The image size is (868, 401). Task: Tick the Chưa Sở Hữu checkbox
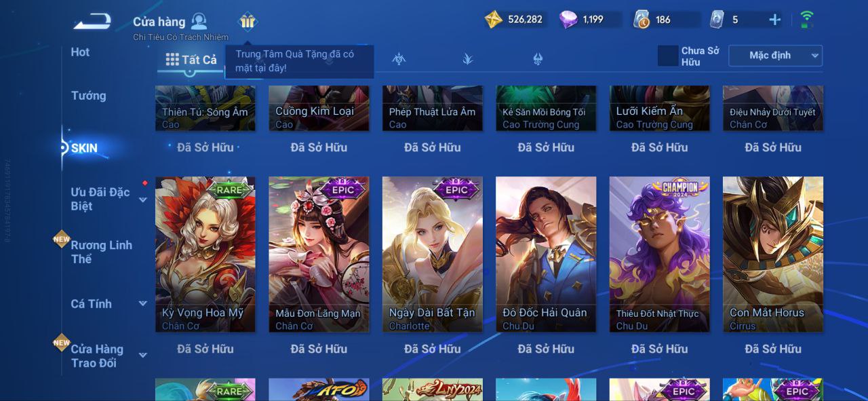(x=668, y=56)
